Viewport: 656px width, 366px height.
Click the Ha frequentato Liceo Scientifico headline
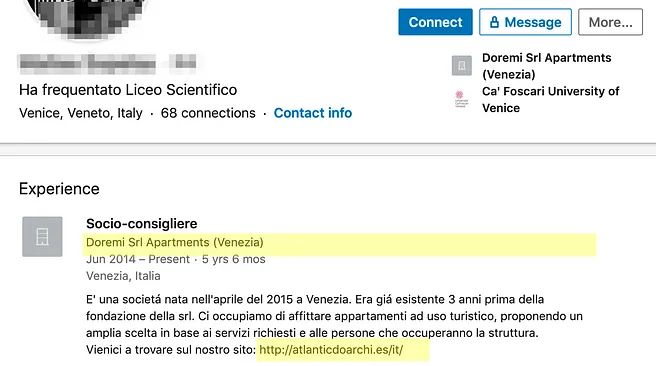[128, 90]
